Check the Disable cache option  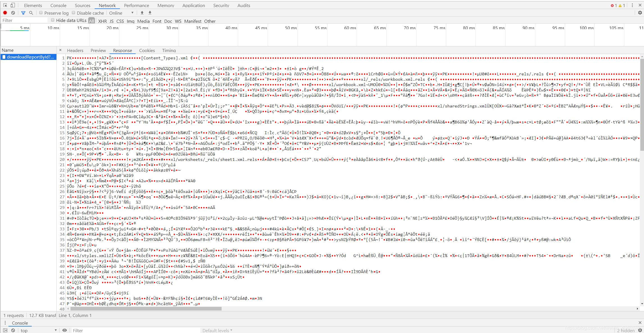click(x=74, y=13)
